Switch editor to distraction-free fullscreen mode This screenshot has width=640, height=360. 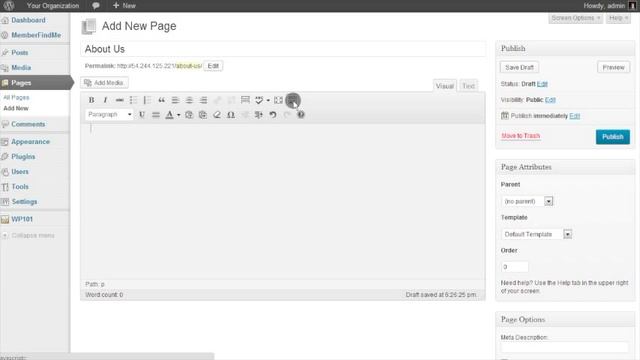click(x=278, y=100)
